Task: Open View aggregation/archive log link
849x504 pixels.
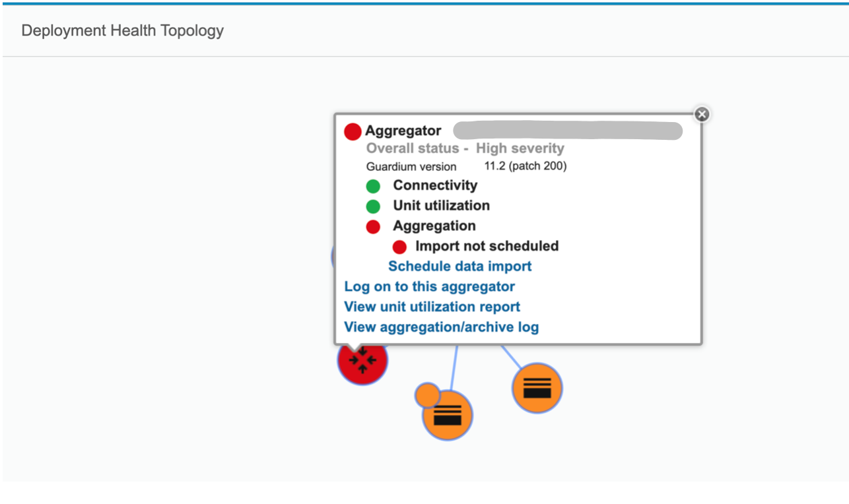Action: [442, 327]
